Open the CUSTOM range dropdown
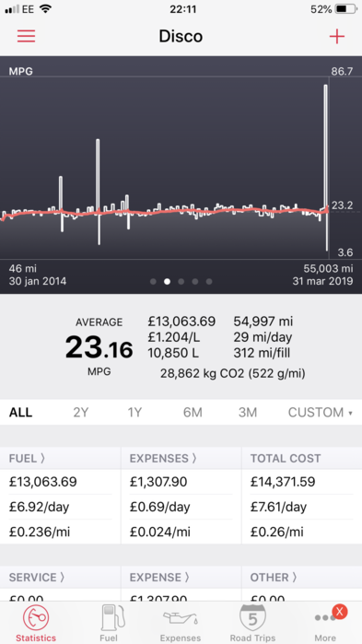Screen dimensions: 362x644 coord(321,412)
